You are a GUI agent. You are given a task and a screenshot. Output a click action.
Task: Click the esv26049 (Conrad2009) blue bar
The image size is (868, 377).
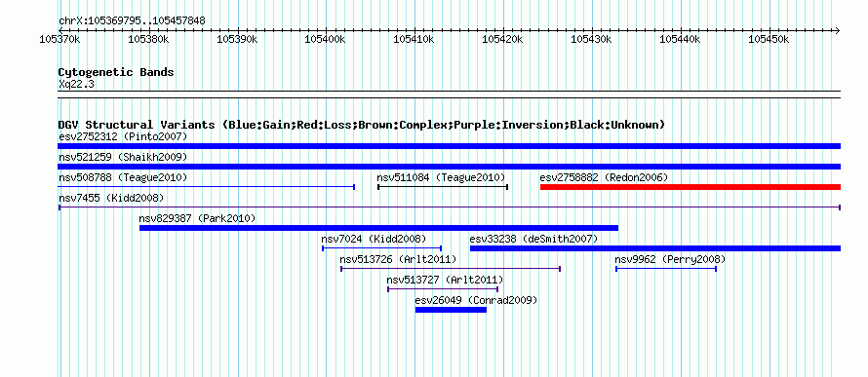point(451,310)
